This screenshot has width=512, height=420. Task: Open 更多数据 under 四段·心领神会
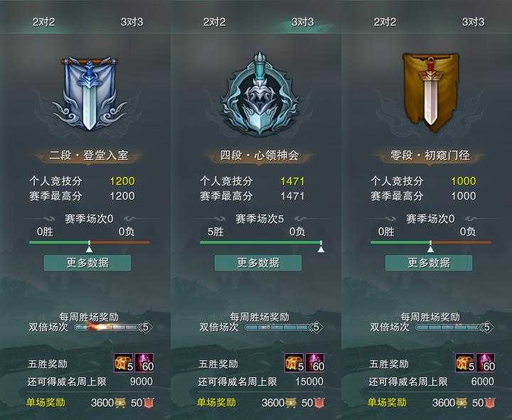tap(258, 263)
